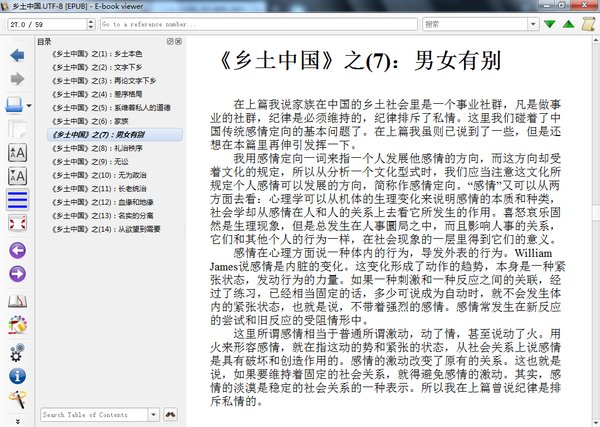Open chapter 之(12)：血缘和地缘

(x=103, y=202)
